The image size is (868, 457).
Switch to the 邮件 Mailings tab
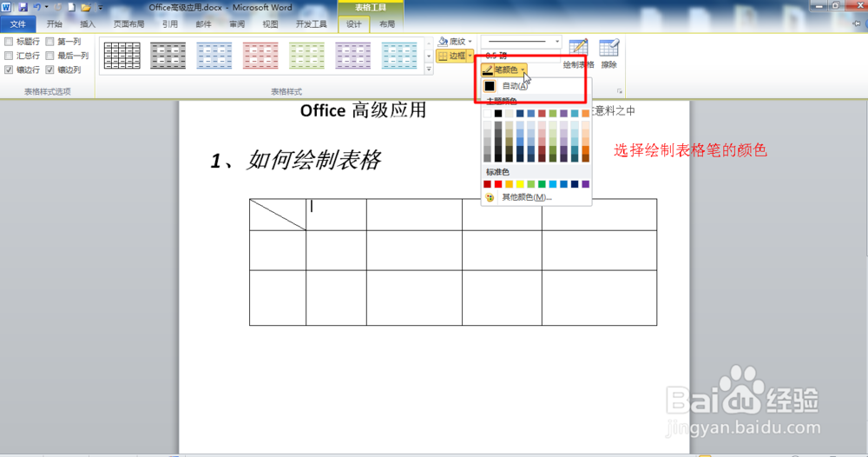coord(203,23)
